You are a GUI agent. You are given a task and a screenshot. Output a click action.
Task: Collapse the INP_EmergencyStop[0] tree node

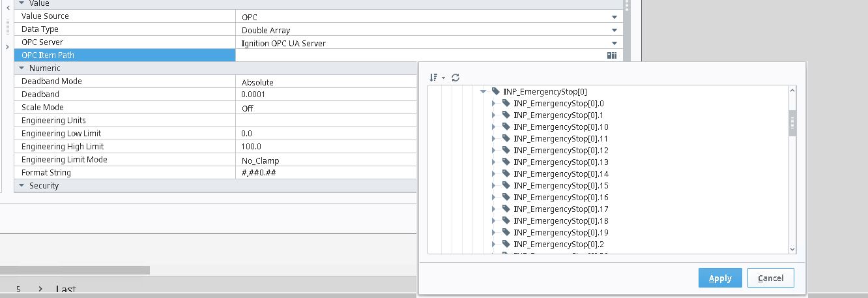click(x=484, y=92)
